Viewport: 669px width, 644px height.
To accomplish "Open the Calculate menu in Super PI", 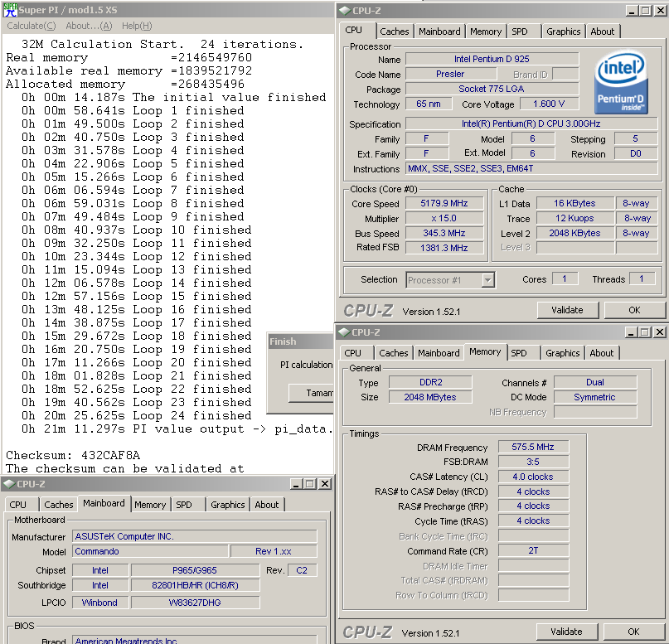I will tap(32, 26).
